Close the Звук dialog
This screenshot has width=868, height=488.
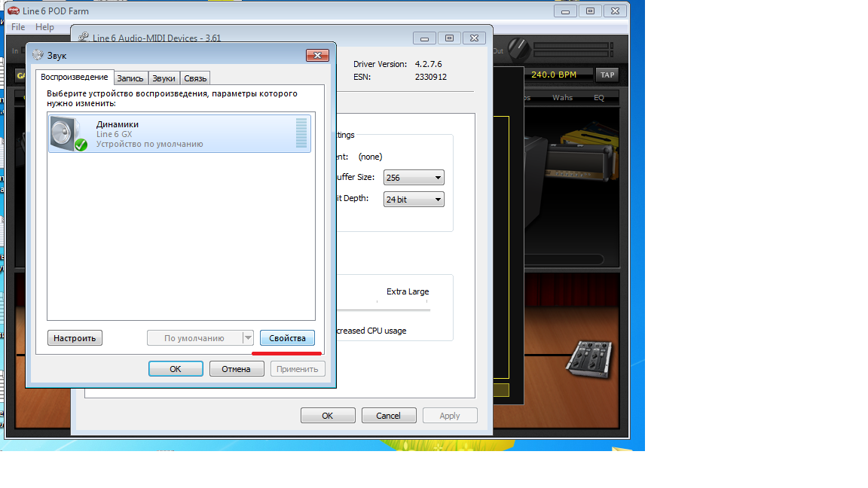coord(317,55)
